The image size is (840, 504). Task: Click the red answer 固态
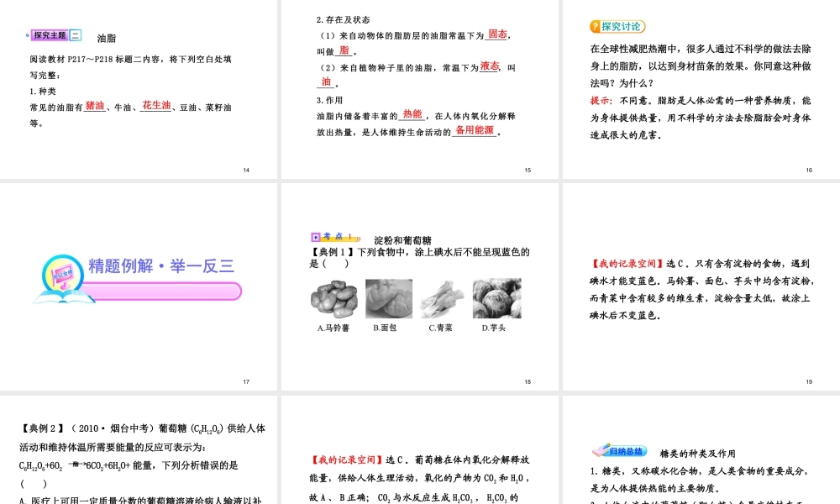[497, 34]
